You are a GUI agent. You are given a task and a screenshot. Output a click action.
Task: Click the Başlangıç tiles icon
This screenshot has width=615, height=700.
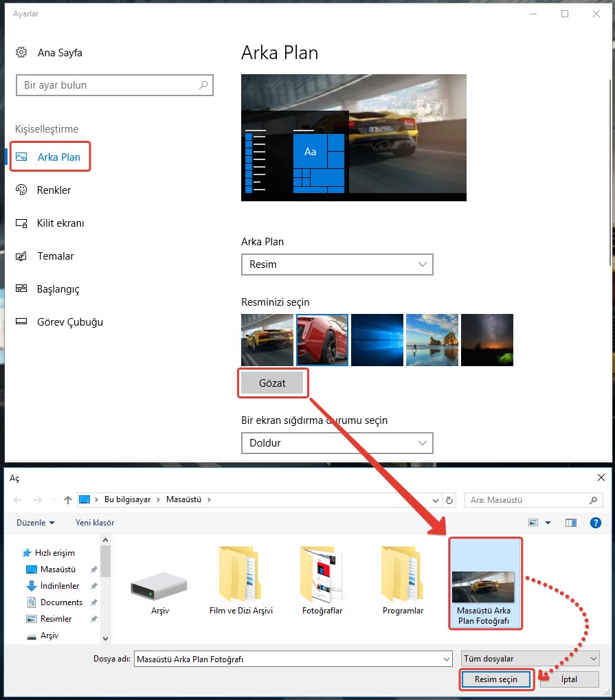(21, 289)
